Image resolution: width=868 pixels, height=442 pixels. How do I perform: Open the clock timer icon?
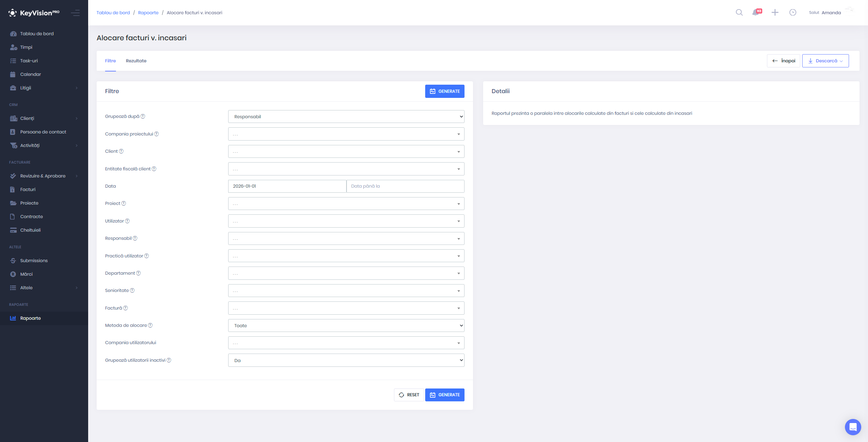pos(793,13)
